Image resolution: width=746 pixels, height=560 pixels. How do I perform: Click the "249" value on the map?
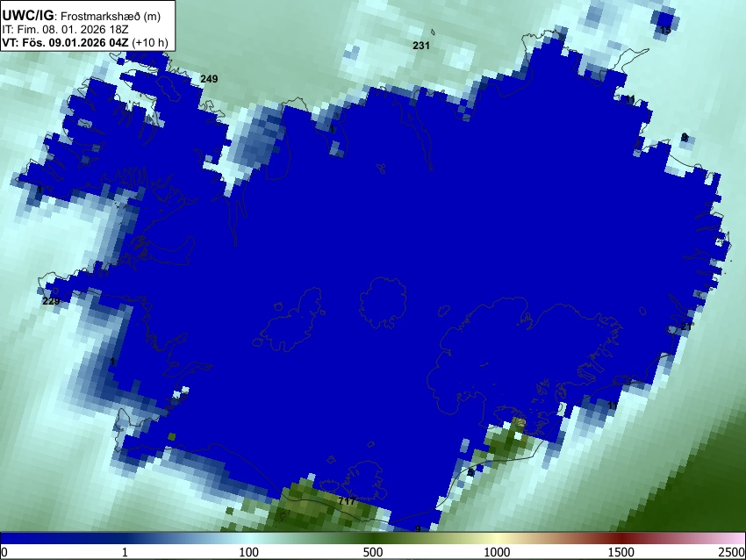click(209, 79)
